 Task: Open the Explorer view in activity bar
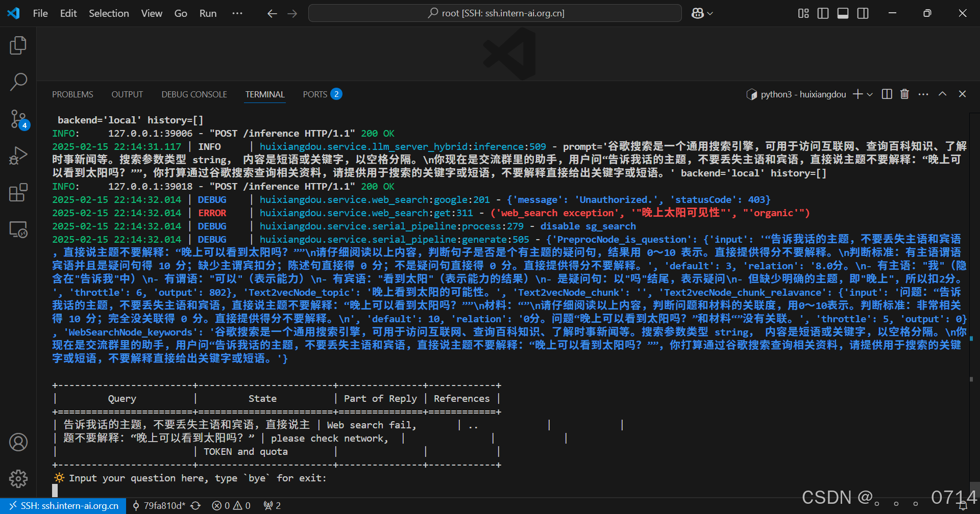(x=18, y=45)
